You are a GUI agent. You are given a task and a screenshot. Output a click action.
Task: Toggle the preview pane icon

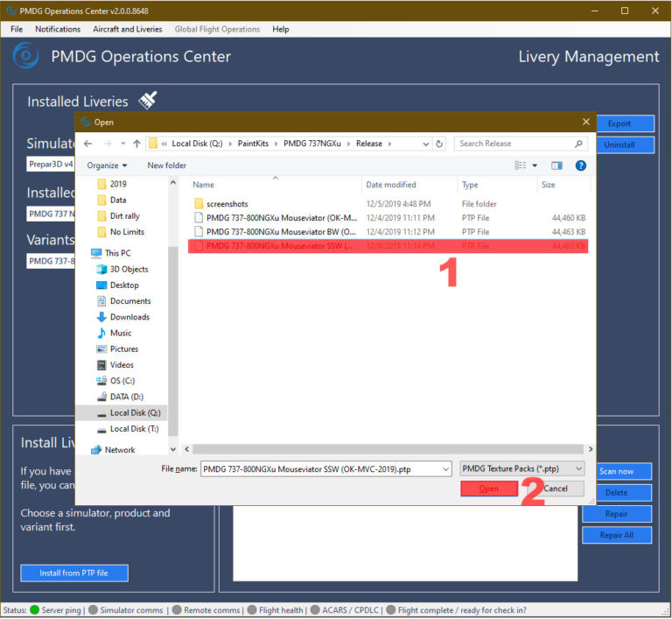(x=556, y=165)
